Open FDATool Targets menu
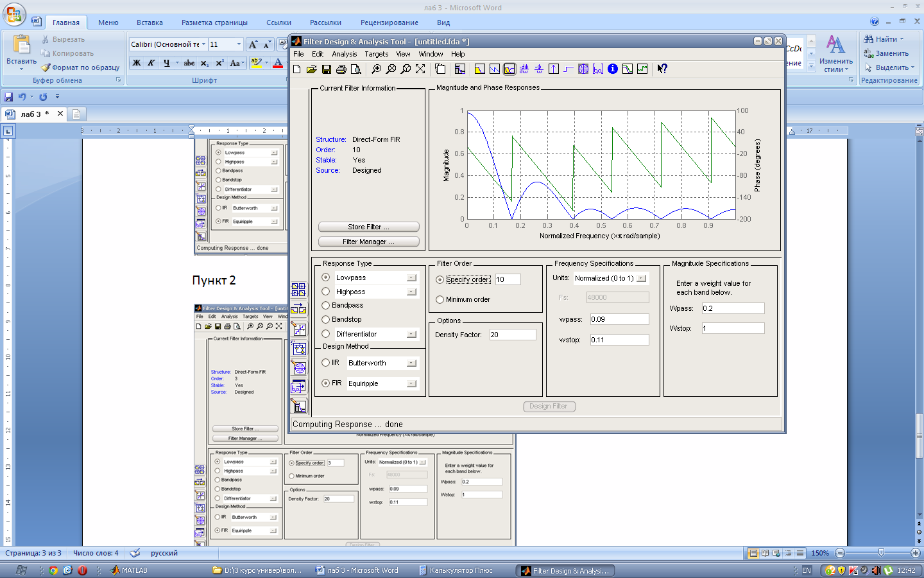Image resolution: width=924 pixels, height=578 pixels. [x=377, y=54]
